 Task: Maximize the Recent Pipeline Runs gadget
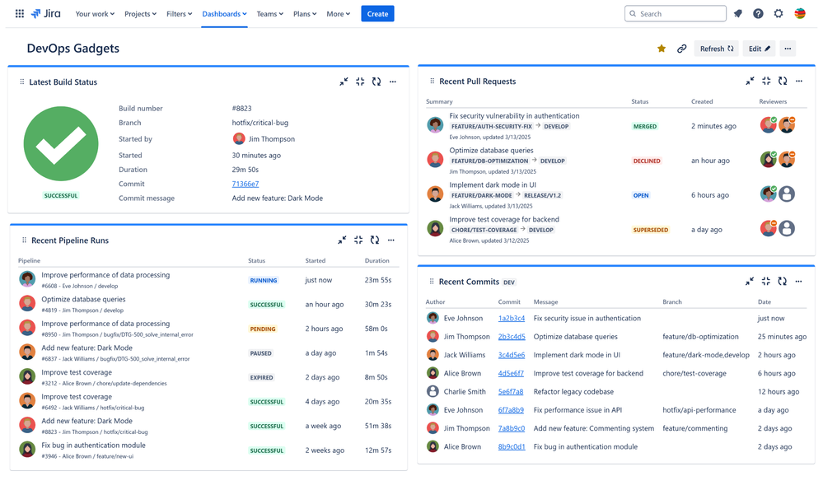pos(358,240)
